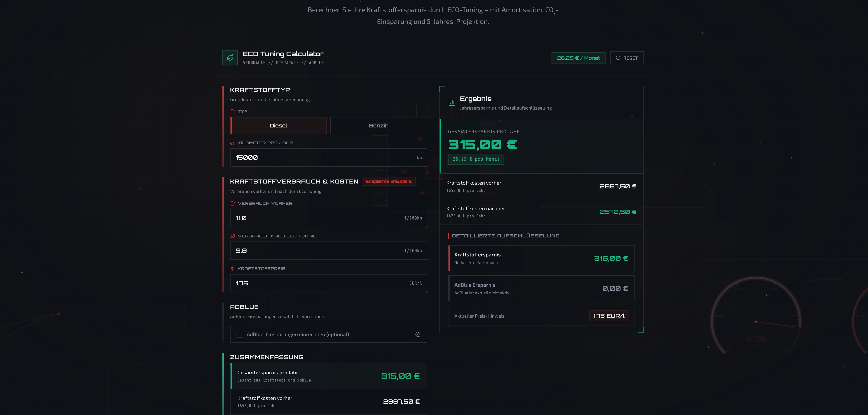Focus the Kraftstoffpreis input field

328,283
